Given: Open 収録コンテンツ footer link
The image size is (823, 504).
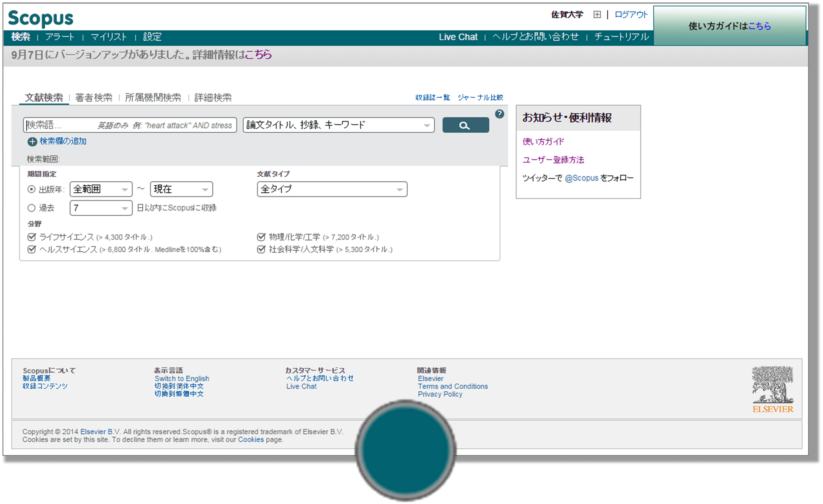Looking at the screenshot, I should click(45, 386).
